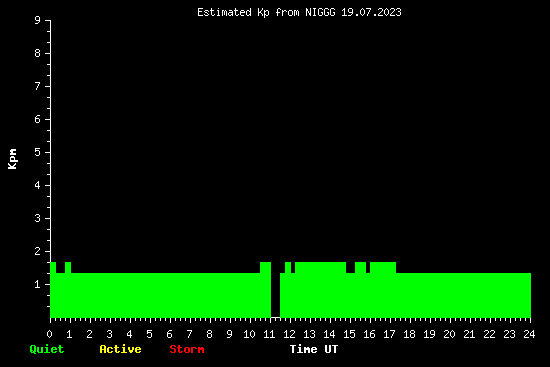Image resolution: width=550 pixels, height=367 pixels.
Task: Click the yellow Active legend label
Action: pos(120,349)
